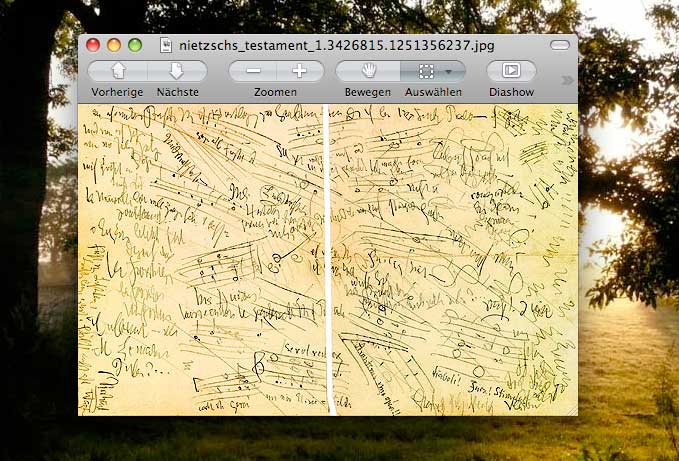The width and height of the screenshot is (679, 461).
Task: Expand the toolbar overflow chevron
Action: coord(567,80)
